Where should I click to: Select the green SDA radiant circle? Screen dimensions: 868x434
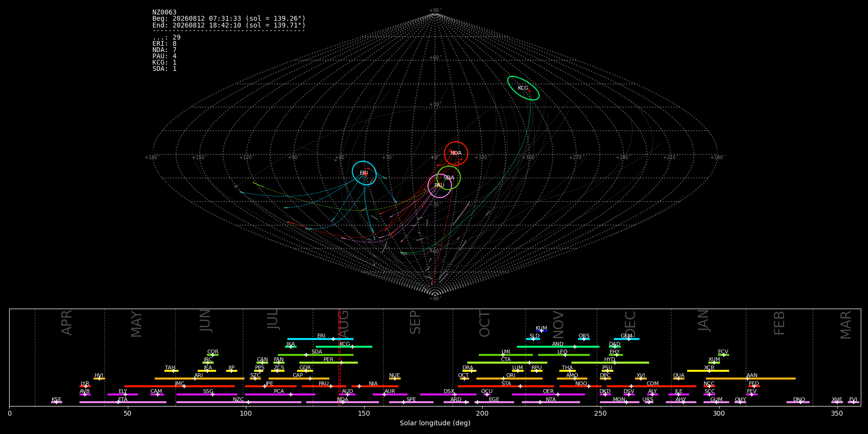tap(449, 178)
